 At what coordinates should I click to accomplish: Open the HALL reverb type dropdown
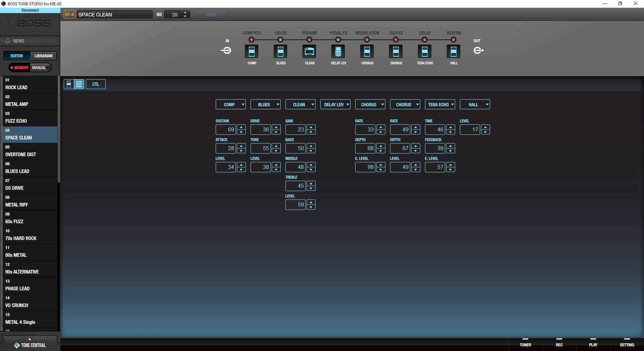(x=475, y=105)
